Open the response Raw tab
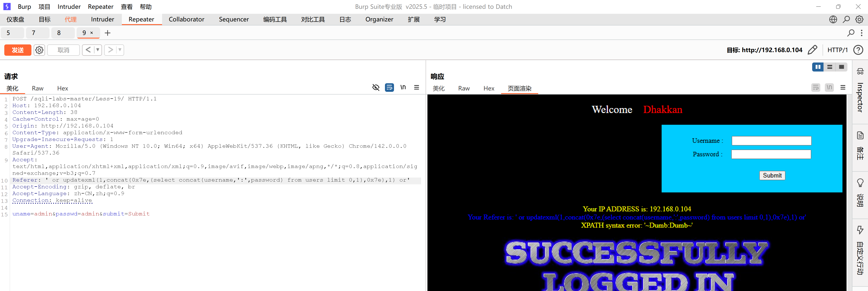Screen dimensions: 868x291 [464, 88]
